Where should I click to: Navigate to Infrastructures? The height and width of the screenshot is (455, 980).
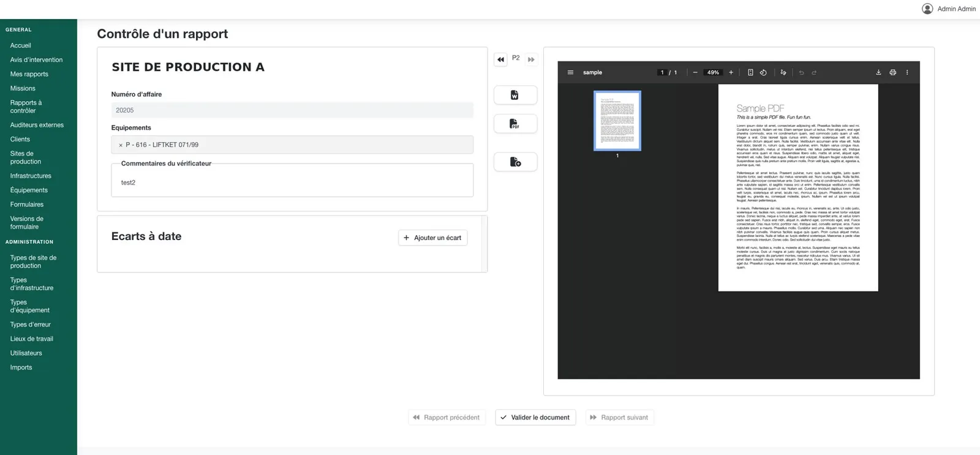point(31,176)
